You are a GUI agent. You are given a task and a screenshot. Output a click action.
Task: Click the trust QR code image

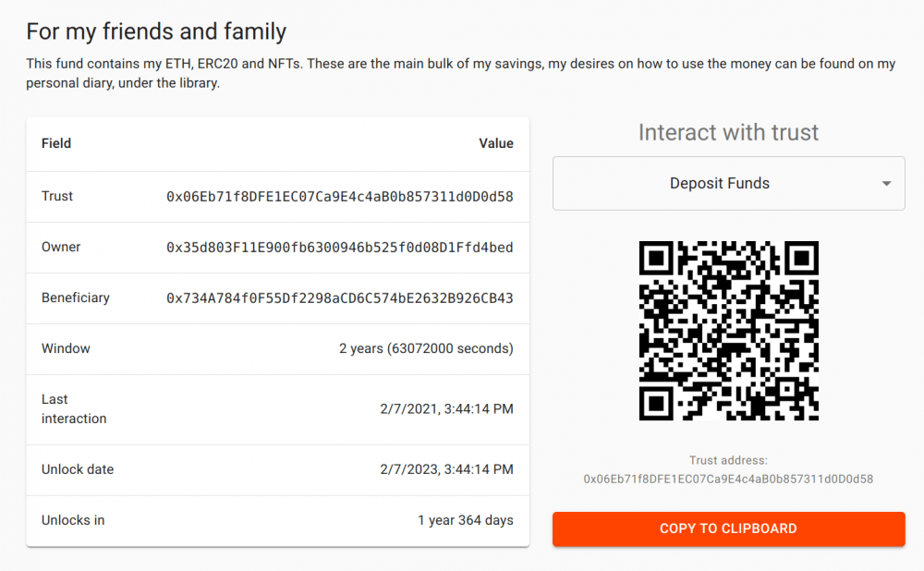pos(728,331)
